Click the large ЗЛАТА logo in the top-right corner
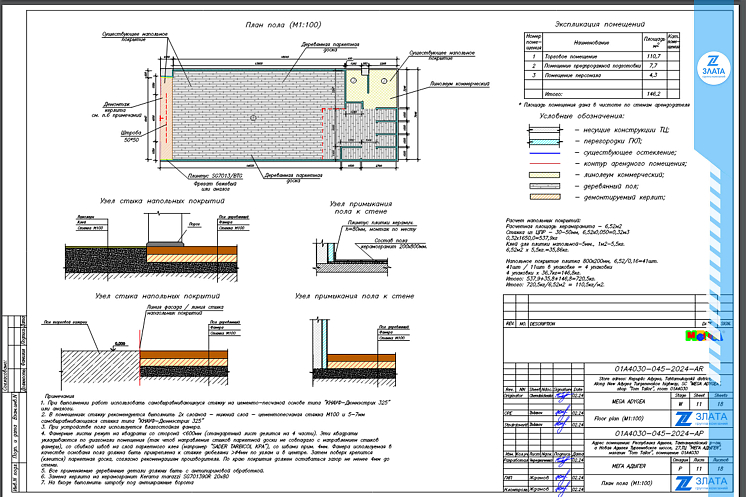 coord(714,72)
